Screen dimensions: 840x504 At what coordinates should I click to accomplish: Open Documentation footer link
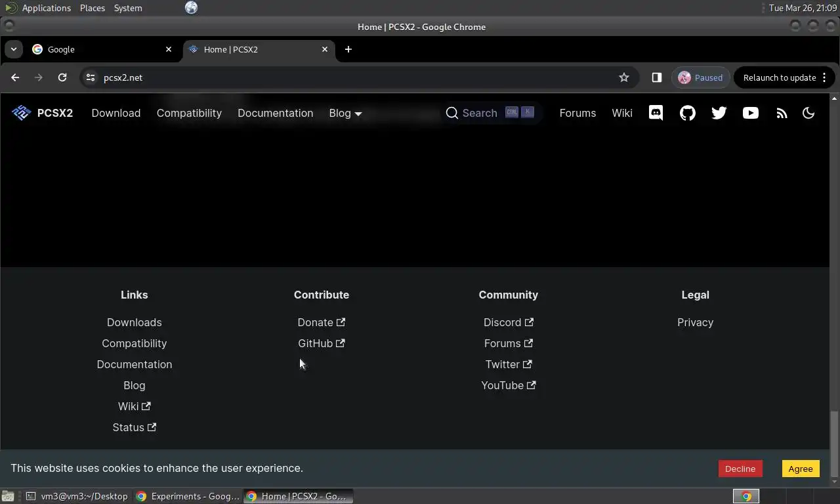point(135,364)
